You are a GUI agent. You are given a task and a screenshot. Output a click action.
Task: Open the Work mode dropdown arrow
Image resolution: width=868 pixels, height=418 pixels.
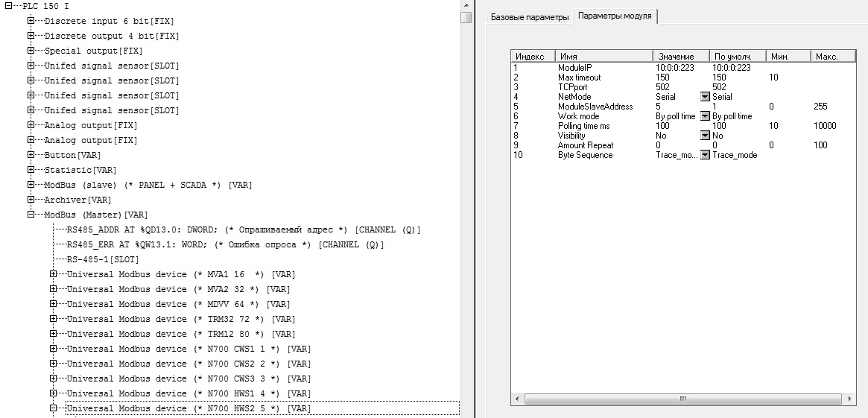(705, 116)
